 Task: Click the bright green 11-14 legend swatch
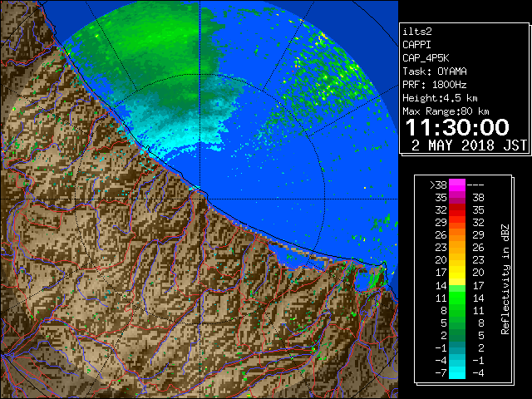(457, 298)
